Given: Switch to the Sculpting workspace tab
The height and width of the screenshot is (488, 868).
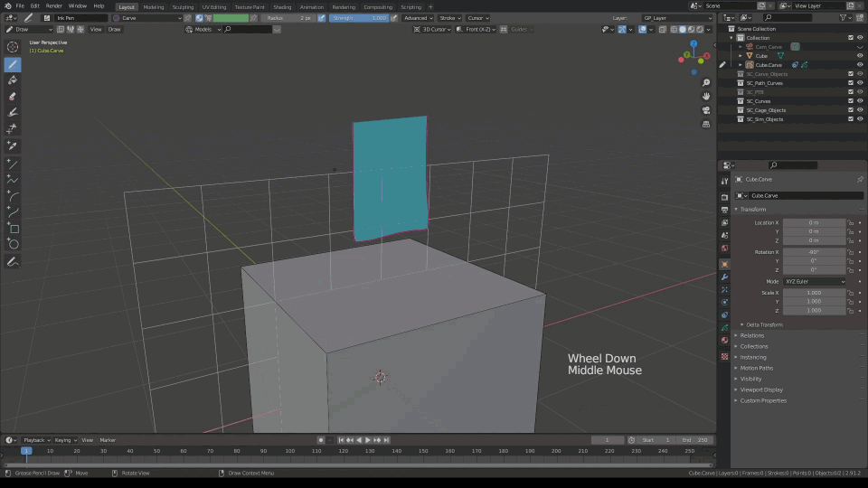Looking at the screenshot, I should 183,6.
